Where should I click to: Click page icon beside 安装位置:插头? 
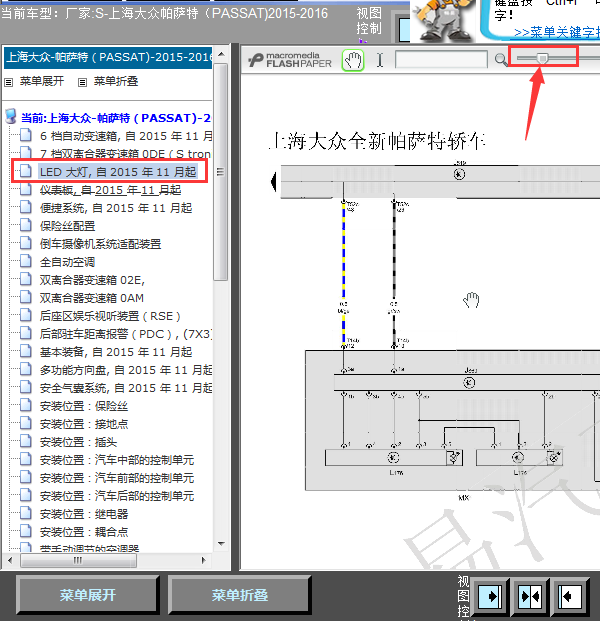(x=26, y=441)
